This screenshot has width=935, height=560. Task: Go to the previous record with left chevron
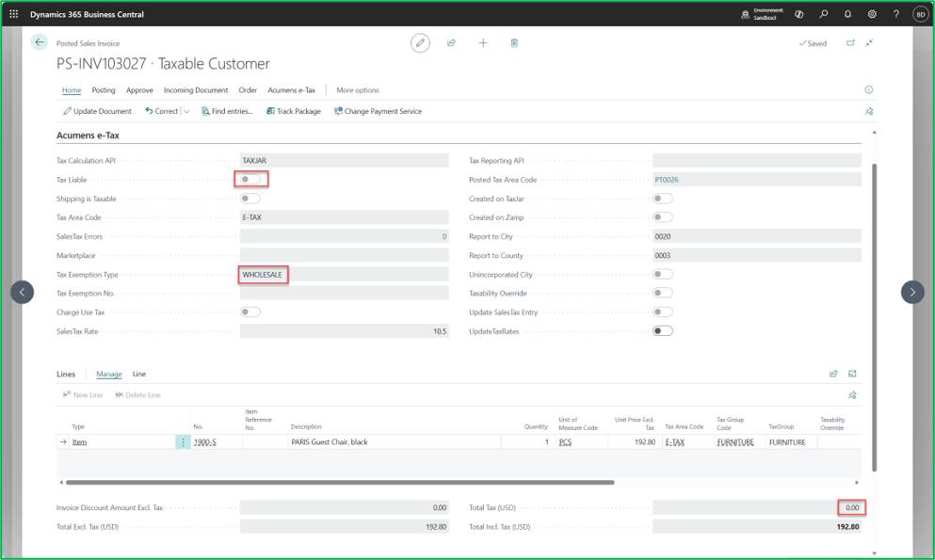click(22, 292)
